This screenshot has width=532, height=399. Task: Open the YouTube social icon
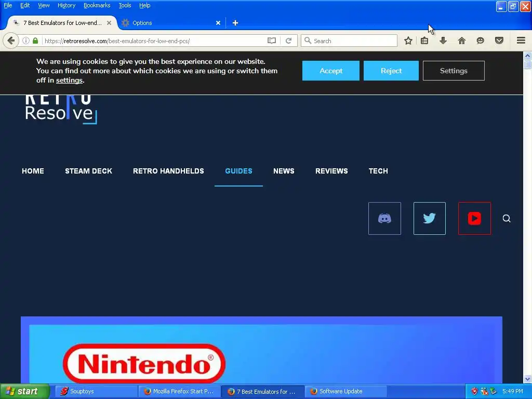[474, 219]
